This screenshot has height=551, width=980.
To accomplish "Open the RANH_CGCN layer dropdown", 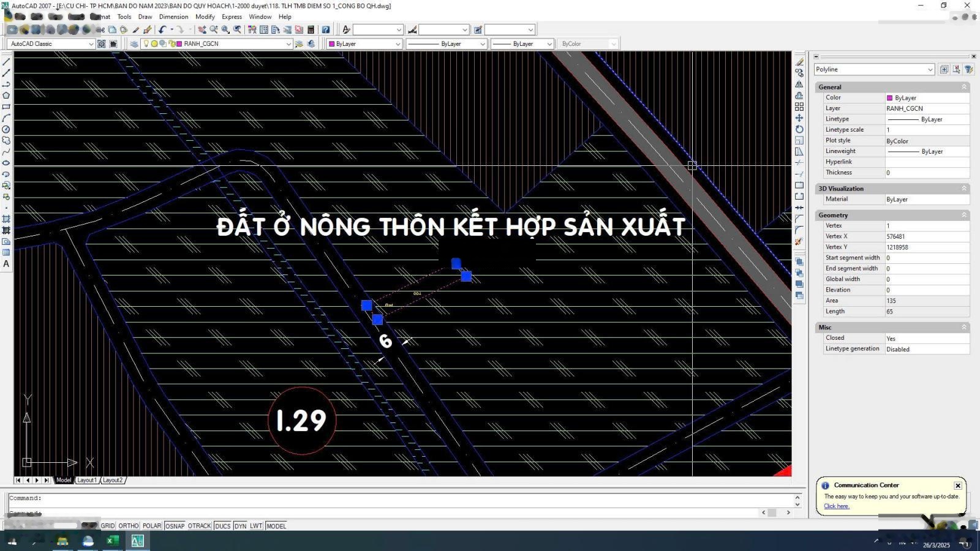I will click(288, 44).
